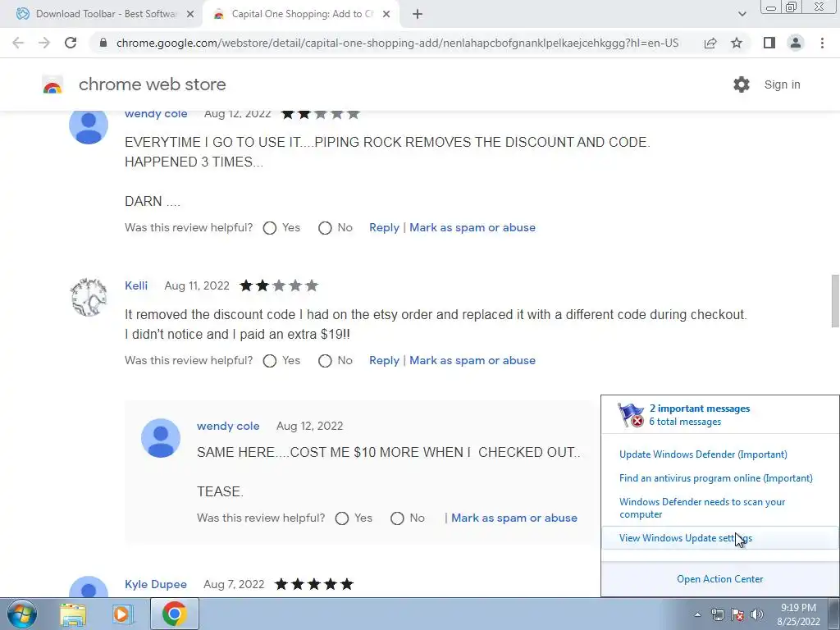Share this page via the share icon

click(710, 43)
